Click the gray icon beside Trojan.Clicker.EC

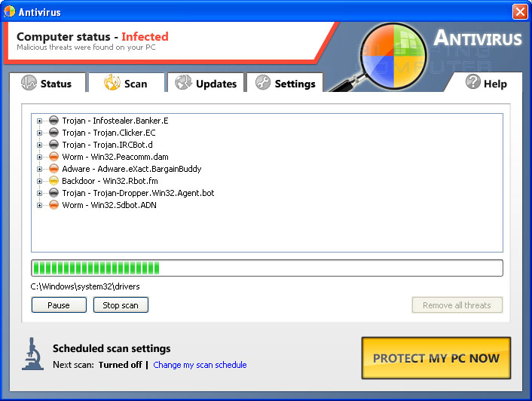pyautogui.click(x=54, y=133)
